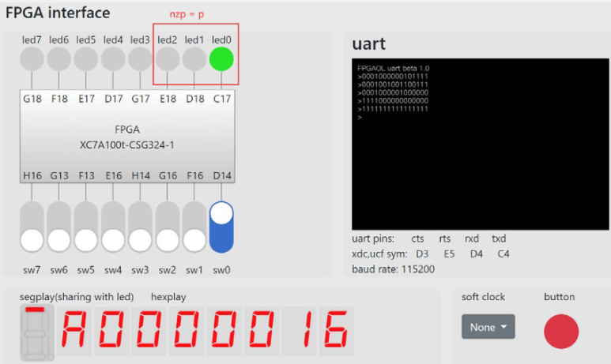This screenshot has width=611, height=364.
Task: Click the led1 indicator circle
Action: 194,59
